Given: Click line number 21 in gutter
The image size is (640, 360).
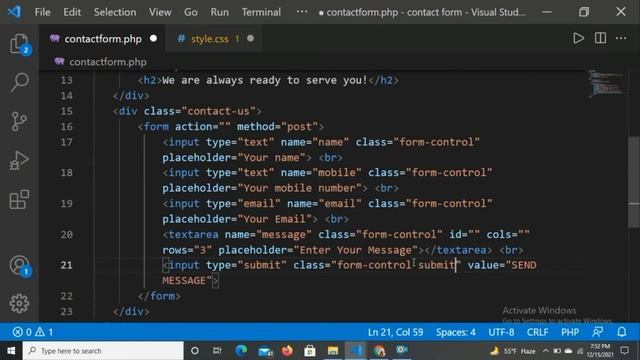Looking at the screenshot, I should pyautogui.click(x=67, y=265).
